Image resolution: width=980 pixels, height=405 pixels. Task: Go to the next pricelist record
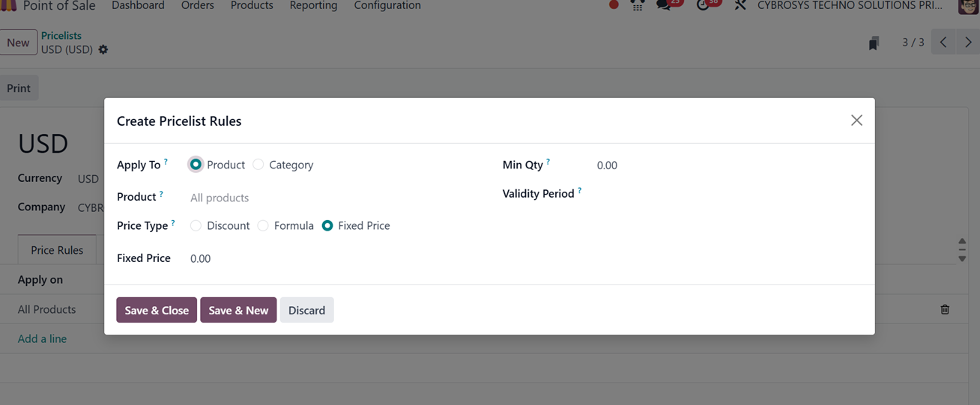(x=968, y=43)
